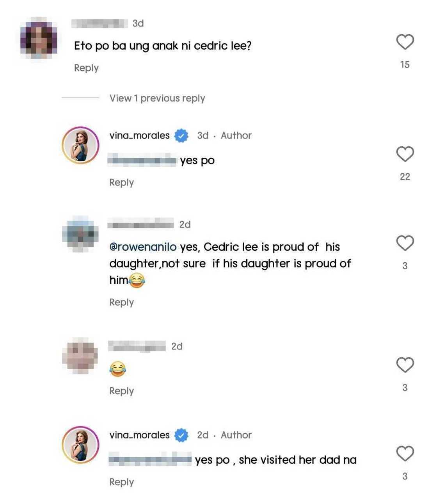The width and height of the screenshot is (437, 504).
Task: Open the laughing emoji commenter's avatar
Action: tap(80, 356)
